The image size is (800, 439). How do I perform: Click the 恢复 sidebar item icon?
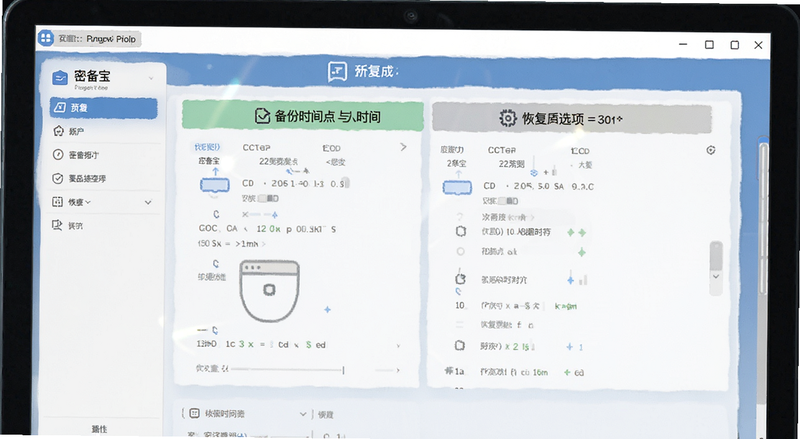tap(58, 202)
